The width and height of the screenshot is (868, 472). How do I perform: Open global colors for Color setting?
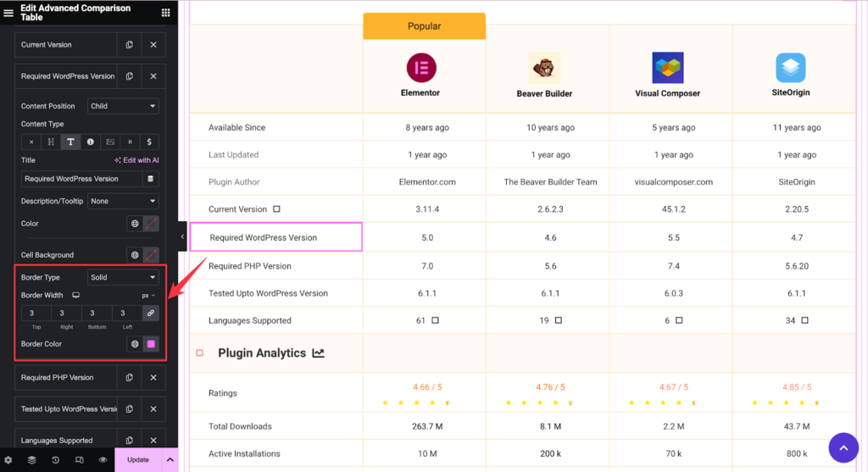[x=135, y=224]
